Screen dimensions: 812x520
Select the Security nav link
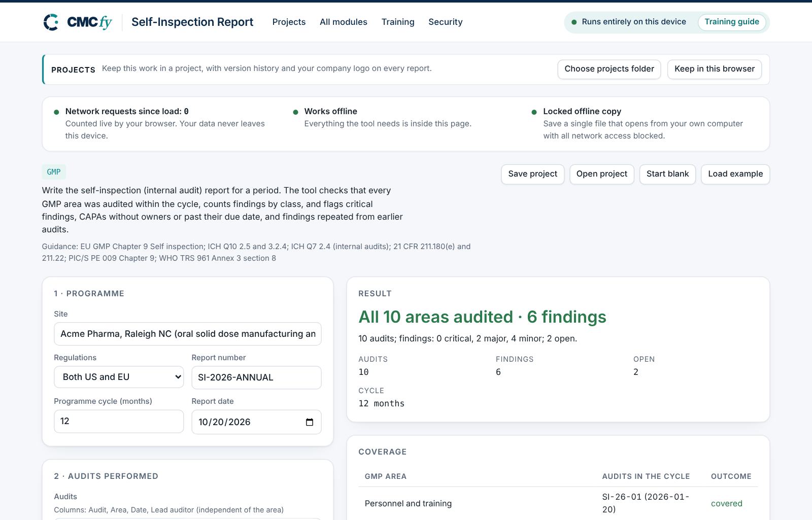(x=446, y=22)
